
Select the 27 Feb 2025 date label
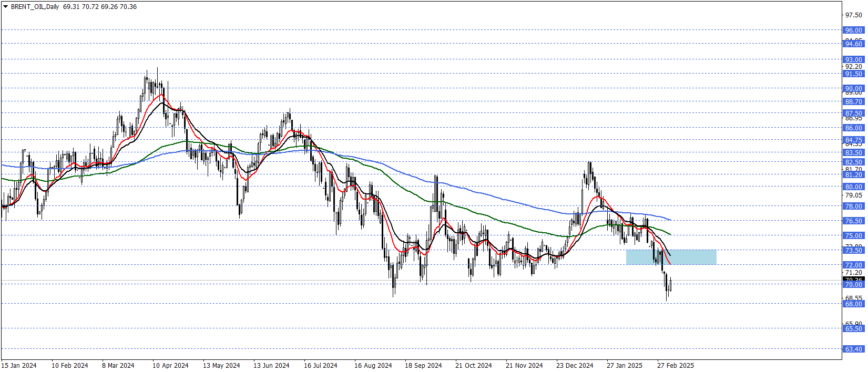click(676, 366)
